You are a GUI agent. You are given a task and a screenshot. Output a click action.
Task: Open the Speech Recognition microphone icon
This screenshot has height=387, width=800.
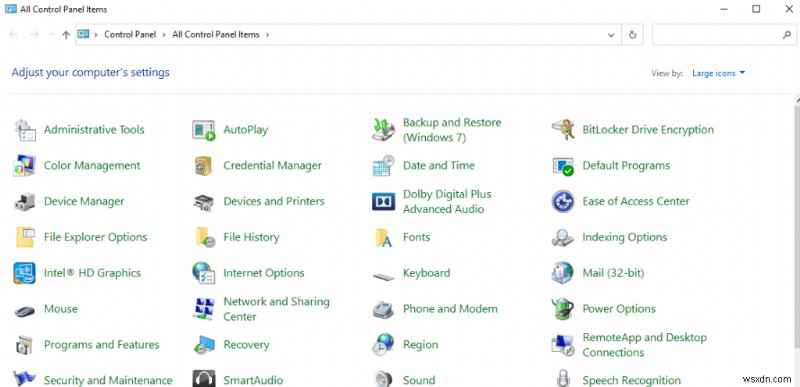pyautogui.click(x=563, y=378)
